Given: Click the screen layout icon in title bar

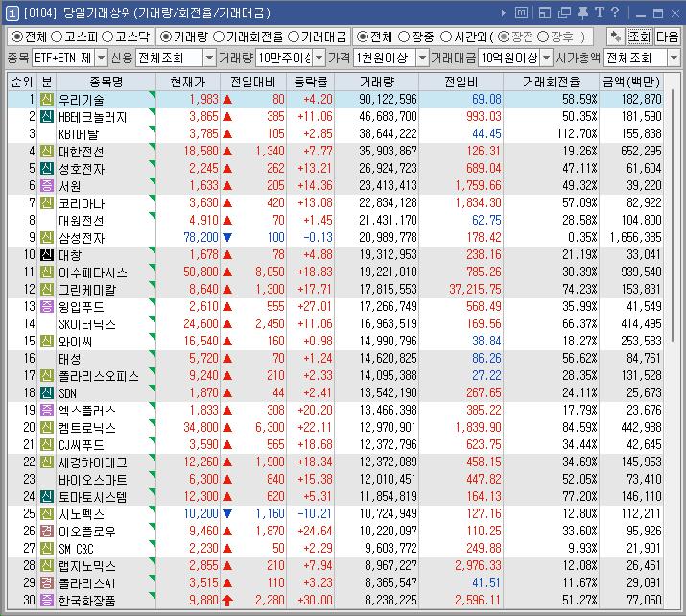Looking at the screenshot, I should (x=545, y=13).
